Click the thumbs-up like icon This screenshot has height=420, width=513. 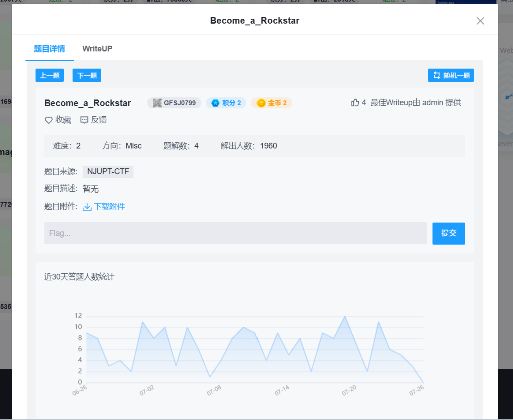pos(355,103)
